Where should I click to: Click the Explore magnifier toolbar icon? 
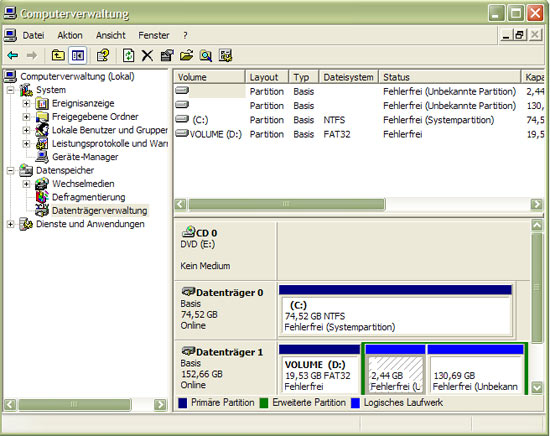coord(206,55)
